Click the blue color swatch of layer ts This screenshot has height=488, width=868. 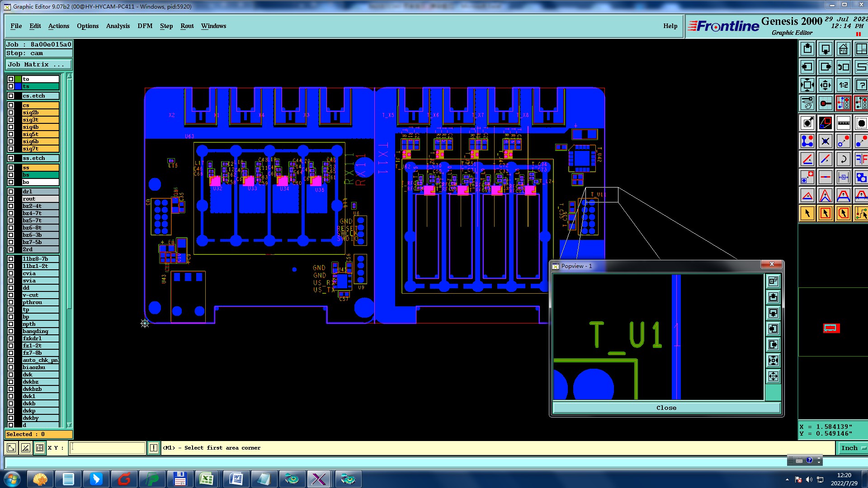click(18, 86)
